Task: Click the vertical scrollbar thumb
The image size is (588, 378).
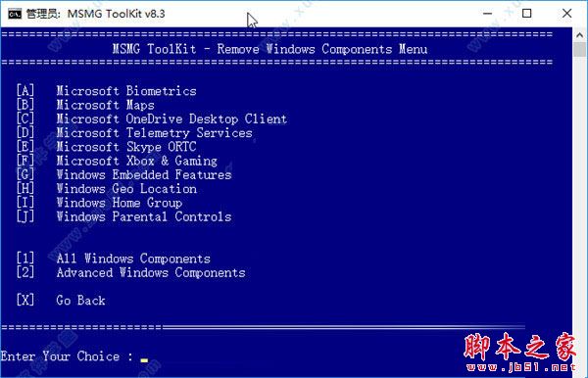Action: click(580, 49)
